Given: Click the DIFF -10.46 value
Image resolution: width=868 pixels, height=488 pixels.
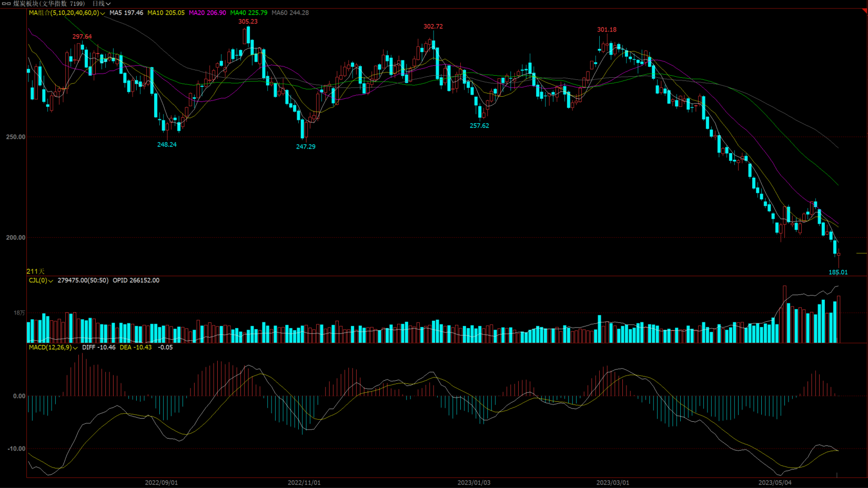Looking at the screenshot, I should tap(99, 347).
